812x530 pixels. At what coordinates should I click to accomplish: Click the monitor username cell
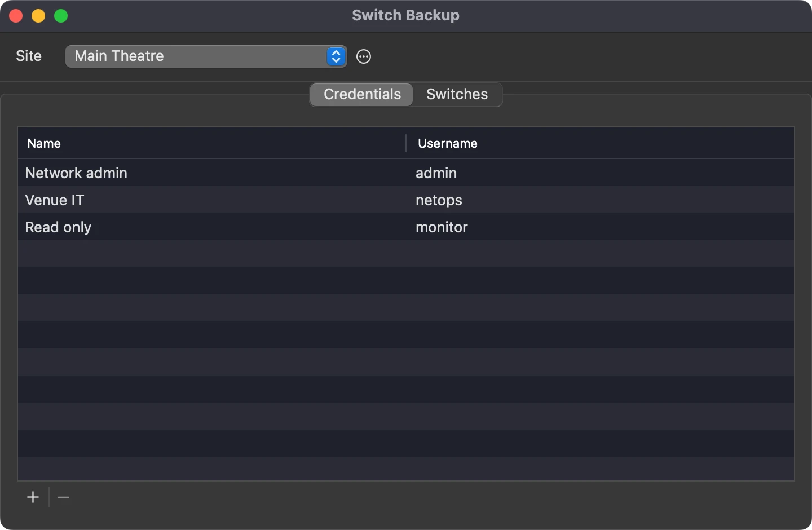pos(442,227)
